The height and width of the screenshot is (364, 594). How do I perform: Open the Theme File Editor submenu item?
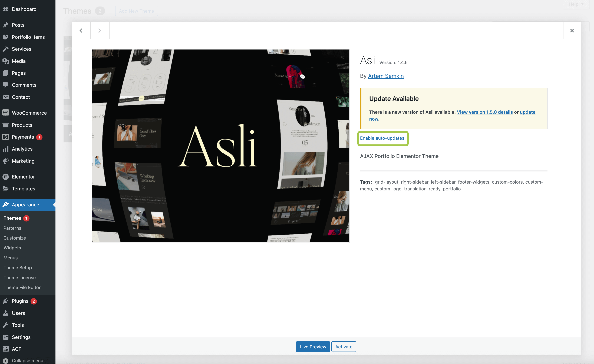[x=22, y=287]
